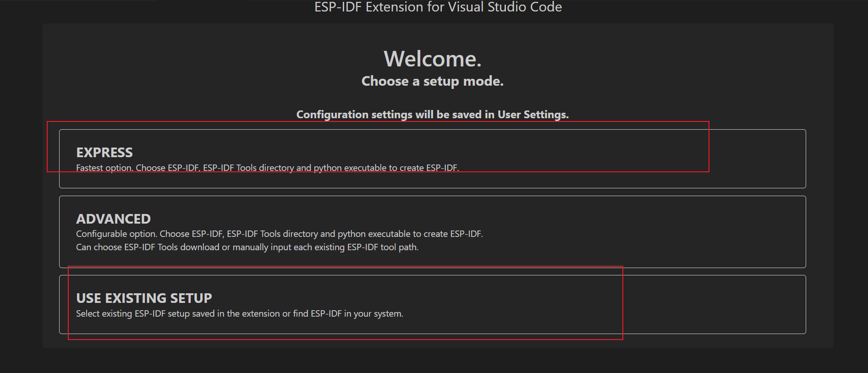Click the 'Choose a setup mode.' subtitle
Viewport: 868px width, 373px height.
432,81
